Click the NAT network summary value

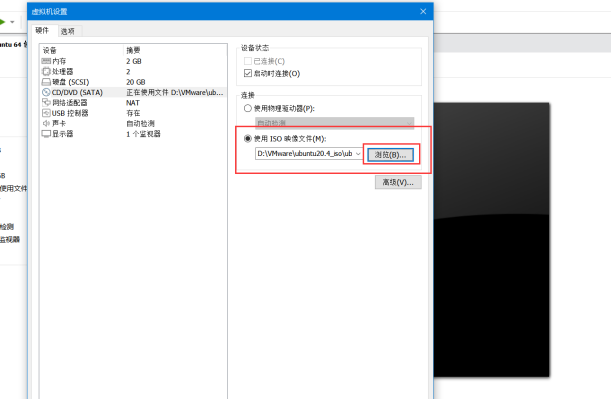[133, 103]
